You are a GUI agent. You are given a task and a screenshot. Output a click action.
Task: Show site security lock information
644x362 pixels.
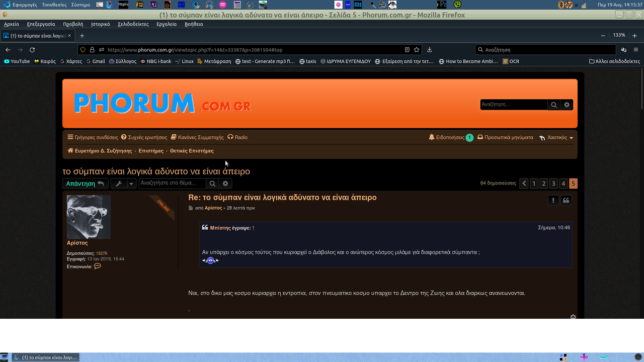92,50
